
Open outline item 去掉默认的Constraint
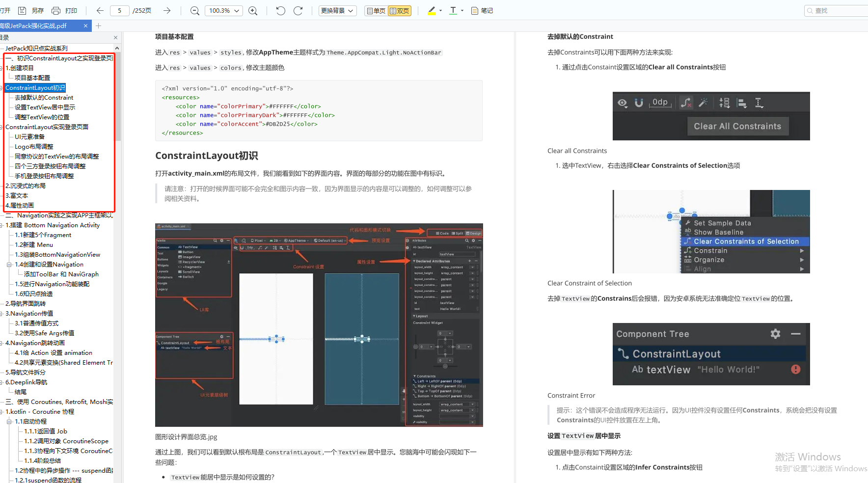tap(44, 98)
